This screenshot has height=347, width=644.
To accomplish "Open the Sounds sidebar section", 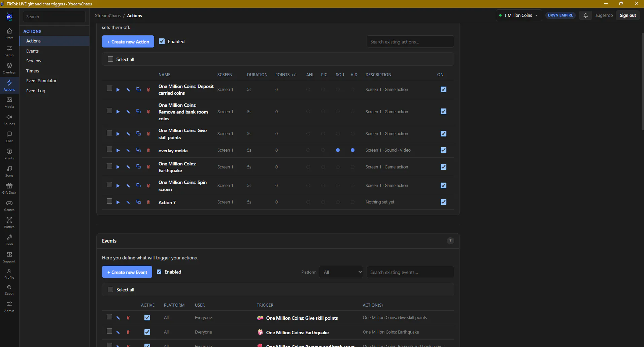I will click(9, 120).
